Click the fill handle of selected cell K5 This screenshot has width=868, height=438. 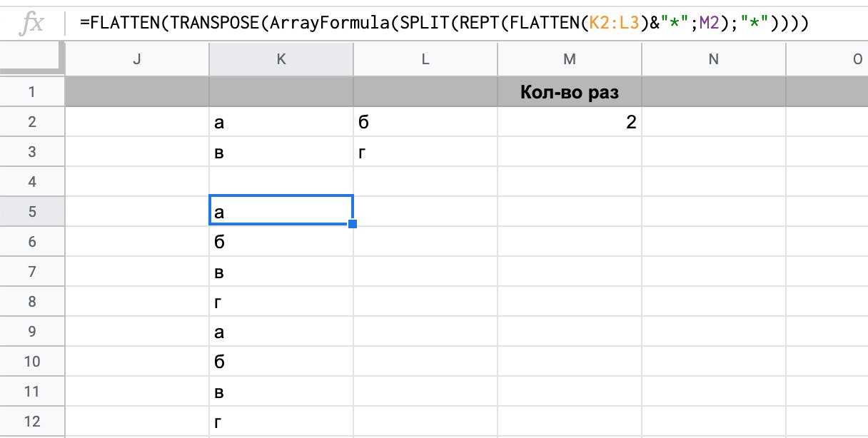353,225
